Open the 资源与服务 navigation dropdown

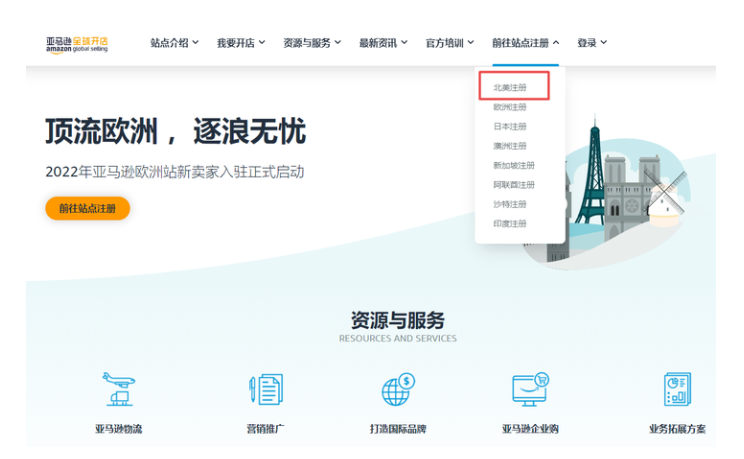coord(312,43)
